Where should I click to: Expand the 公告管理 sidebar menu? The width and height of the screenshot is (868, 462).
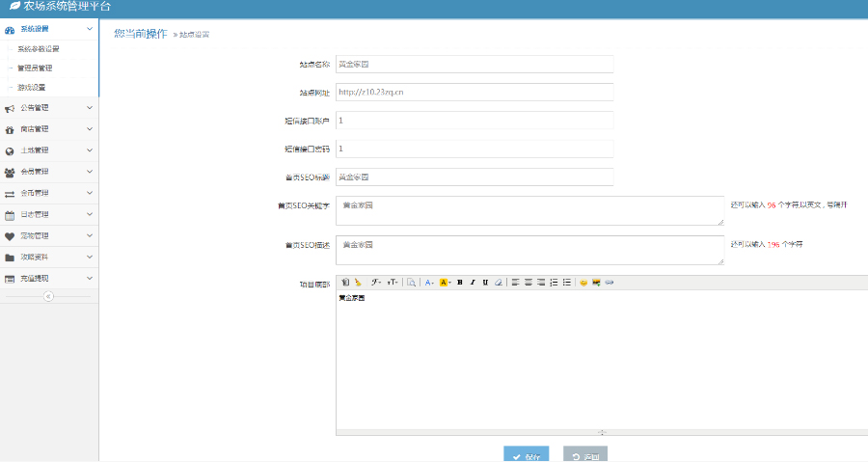point(49,108)
